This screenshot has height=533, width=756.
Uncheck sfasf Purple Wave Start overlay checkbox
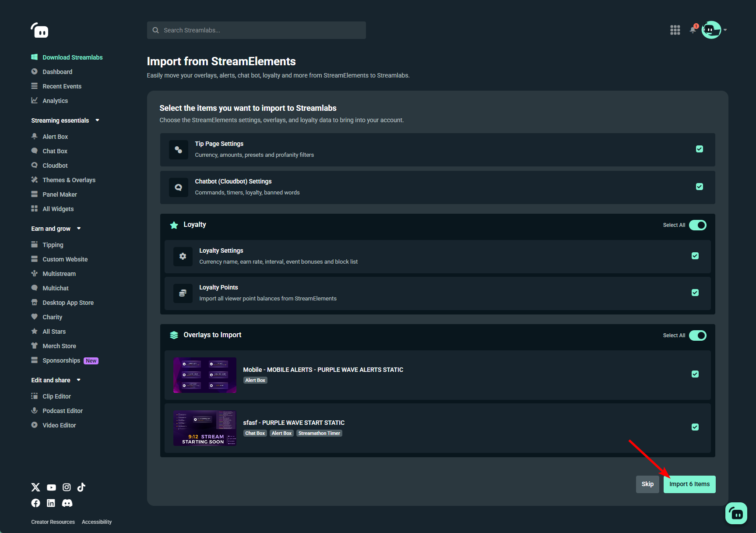pyautogui.click(x=695, y=427)
